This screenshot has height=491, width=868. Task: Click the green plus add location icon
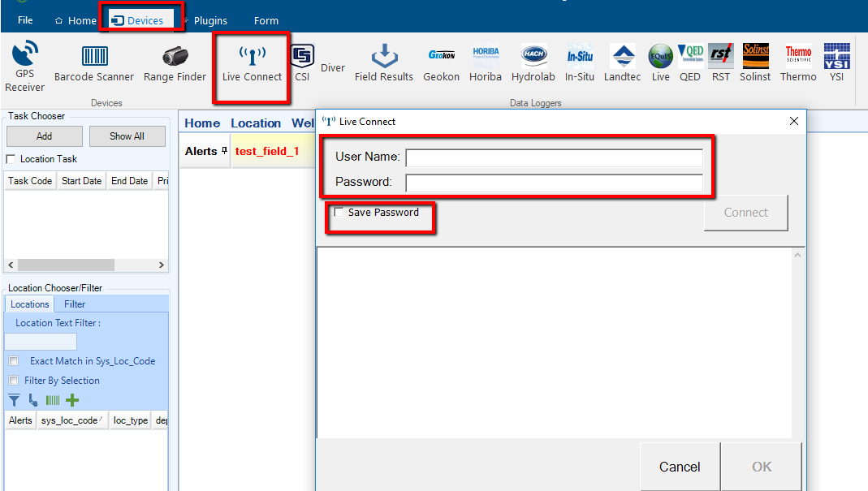point(72,400)
